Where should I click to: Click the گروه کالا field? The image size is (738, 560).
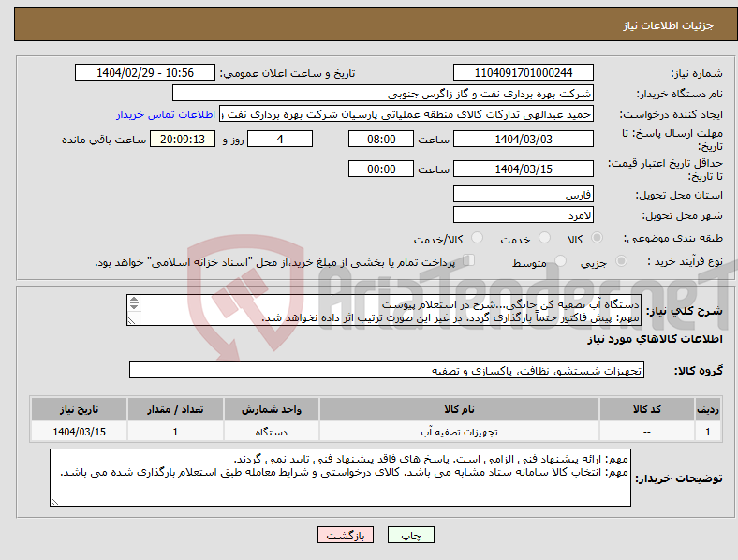point(387,370)
